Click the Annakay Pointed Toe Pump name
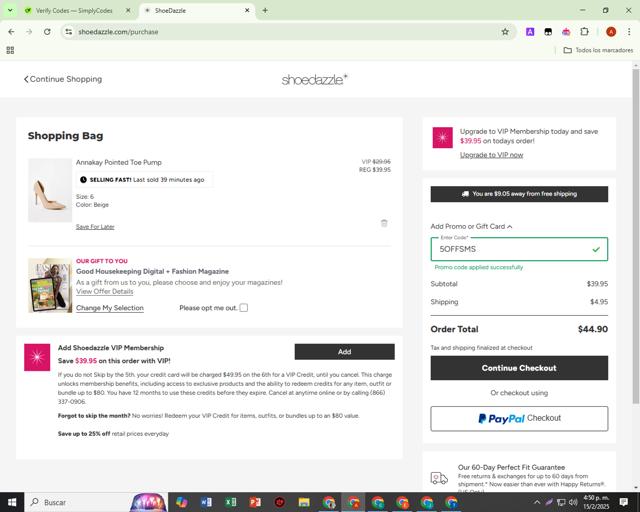 (x=119, y=162)
